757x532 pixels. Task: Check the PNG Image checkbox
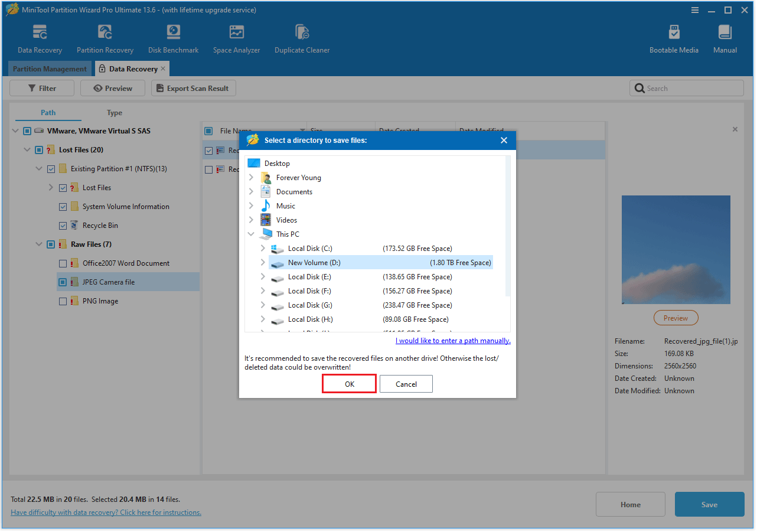63,301
